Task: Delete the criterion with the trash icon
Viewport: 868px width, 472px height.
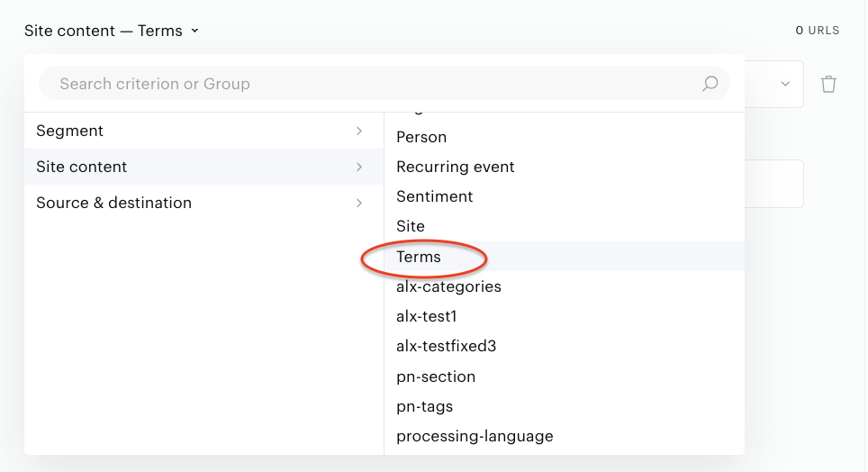Action: pyautogui.click(x=828, y=84)
